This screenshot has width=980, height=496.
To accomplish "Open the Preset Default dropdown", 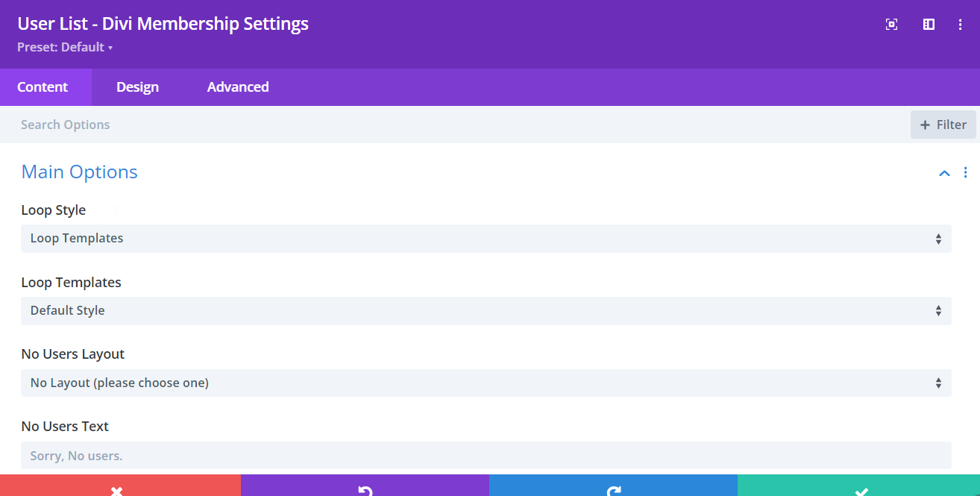I will [x=66, y=46].
